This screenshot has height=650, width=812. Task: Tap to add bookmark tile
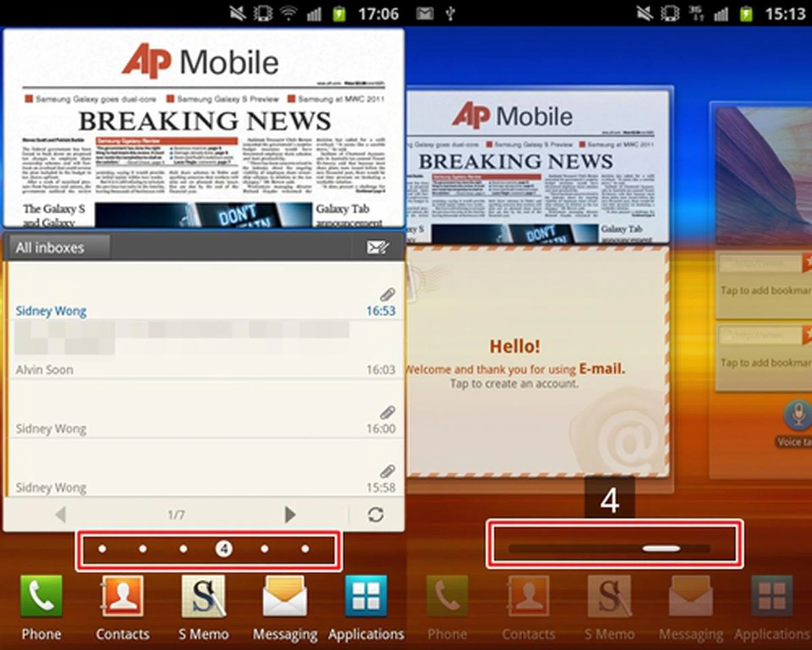click(763, 290)
